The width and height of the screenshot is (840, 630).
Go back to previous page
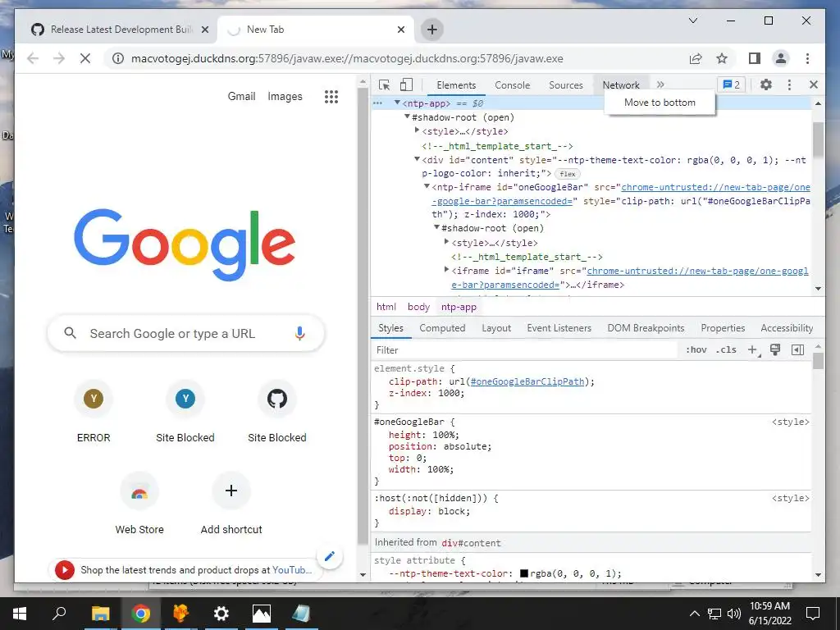pyautogui.click(x=33, y=58)
